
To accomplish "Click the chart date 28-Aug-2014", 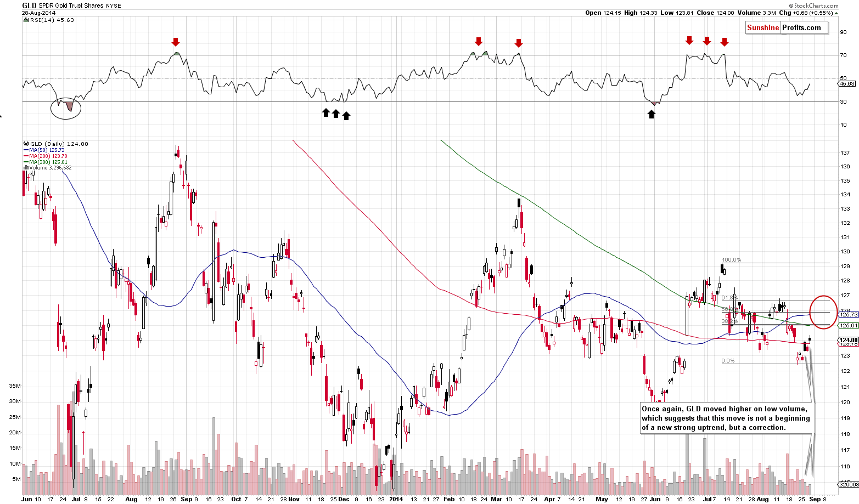I will tap(38, 13).
